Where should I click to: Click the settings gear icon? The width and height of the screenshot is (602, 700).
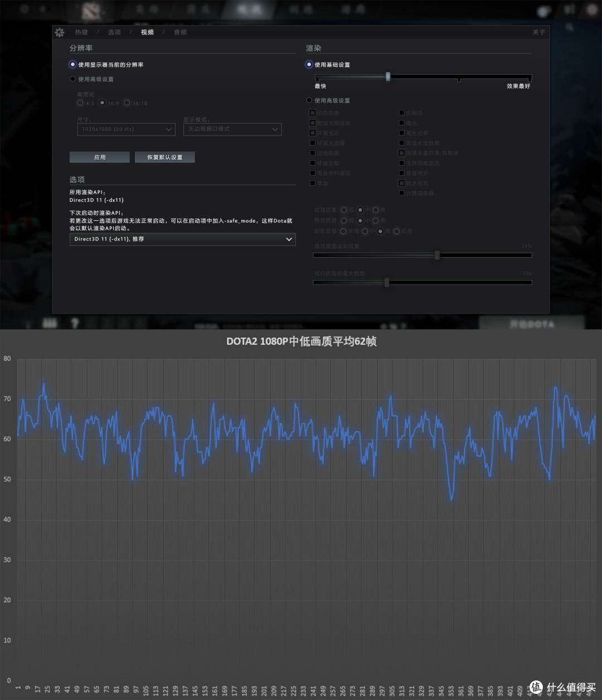pos(60,32)
